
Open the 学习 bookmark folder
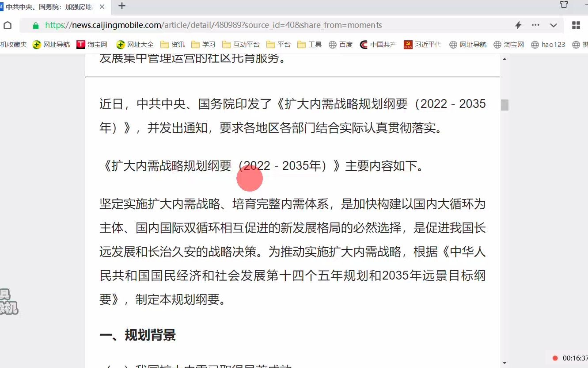tap(203, 44)
